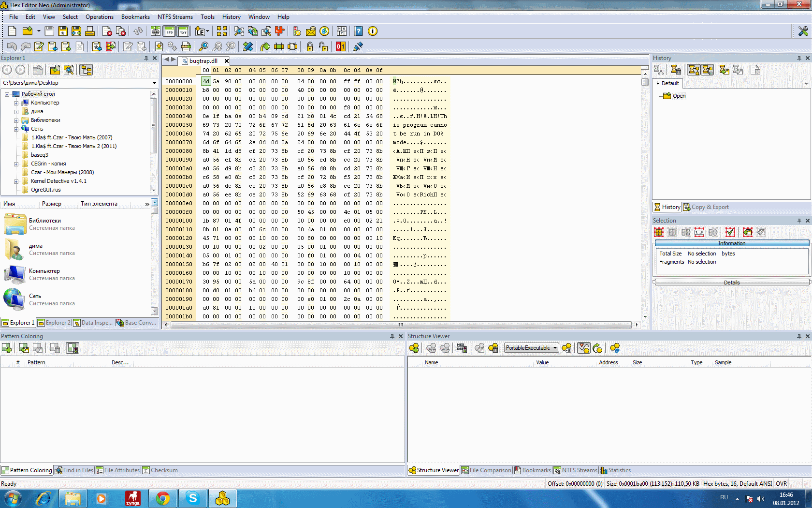Click the yellow About info icon

click(x=373, y=31)
